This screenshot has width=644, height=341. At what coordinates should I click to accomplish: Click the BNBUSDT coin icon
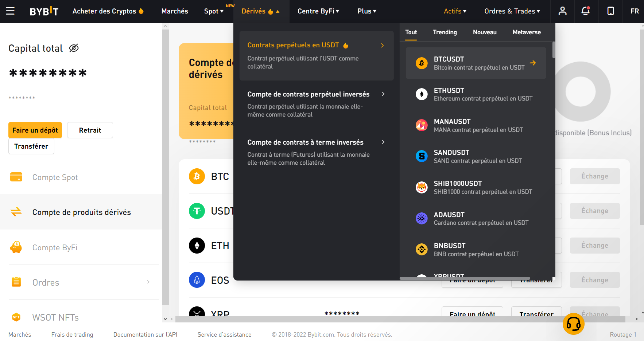coord(422,250)
